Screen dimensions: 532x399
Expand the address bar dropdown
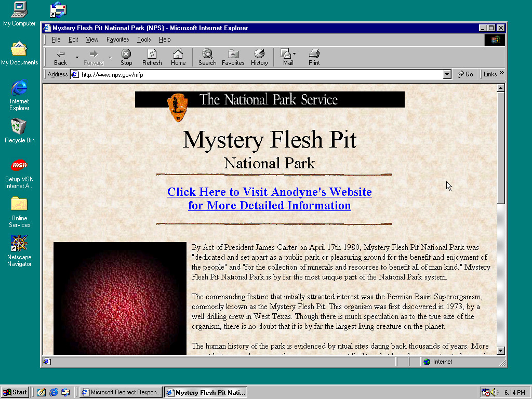447,74
